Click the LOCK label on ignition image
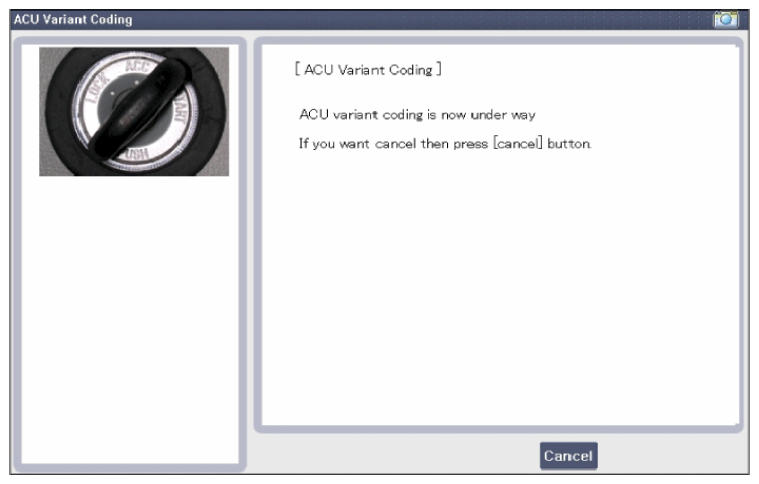Screen dimensions: 759x484 (97, 88)
